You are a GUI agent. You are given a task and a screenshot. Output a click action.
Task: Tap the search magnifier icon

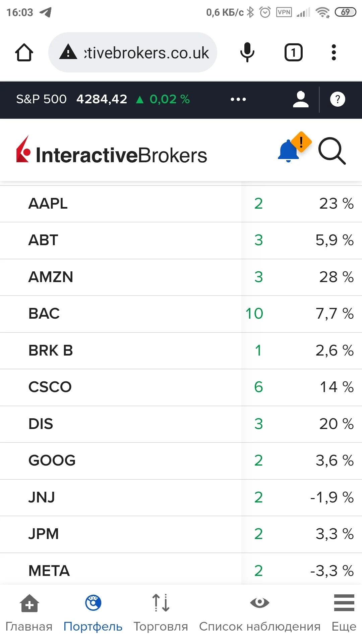(332, 151)
